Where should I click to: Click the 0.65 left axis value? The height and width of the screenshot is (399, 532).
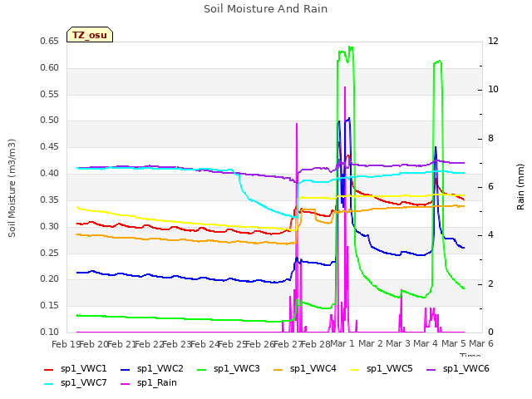click(50, 42)
